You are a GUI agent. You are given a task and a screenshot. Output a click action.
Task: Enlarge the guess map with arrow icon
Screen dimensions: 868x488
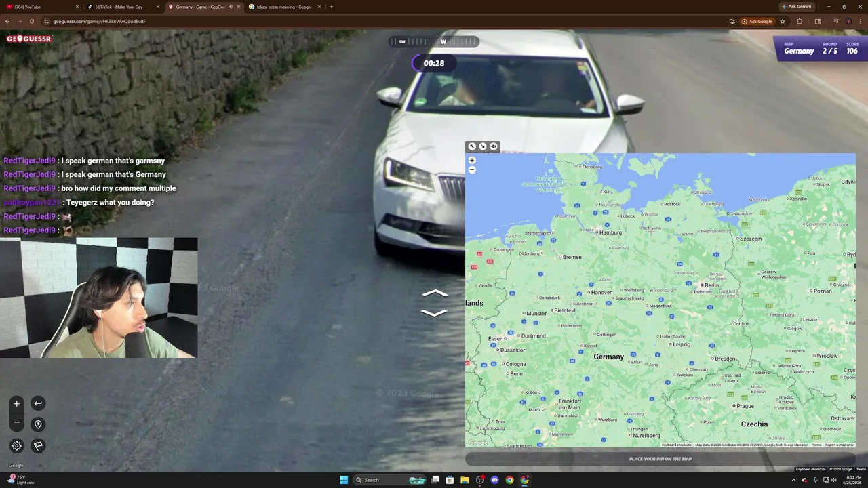tap(472, 146)
